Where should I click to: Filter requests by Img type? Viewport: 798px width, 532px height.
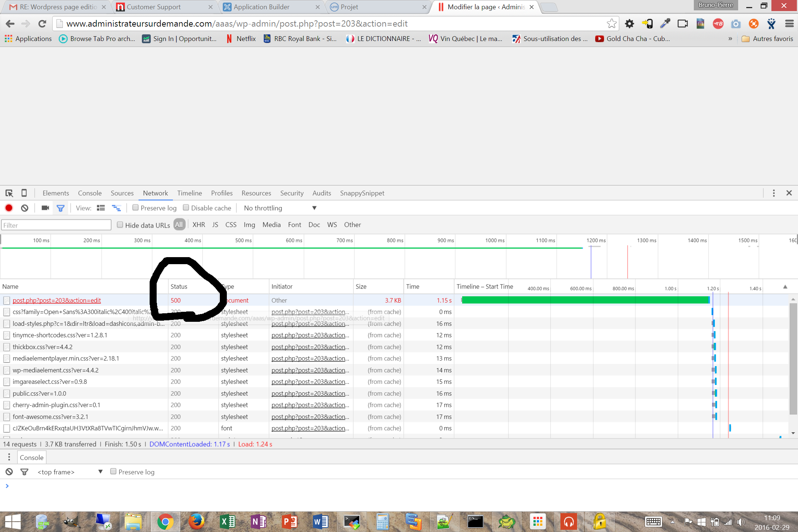coord(249,225)
